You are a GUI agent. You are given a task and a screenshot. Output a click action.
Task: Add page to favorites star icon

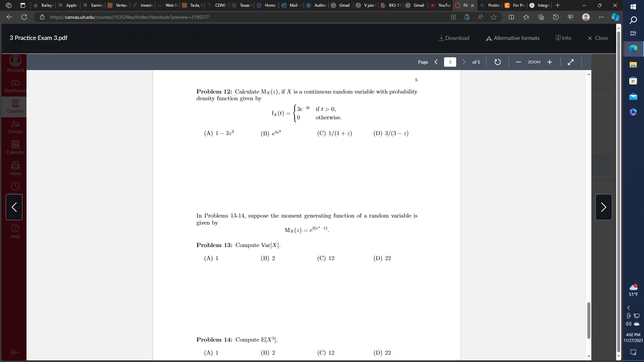494,17
